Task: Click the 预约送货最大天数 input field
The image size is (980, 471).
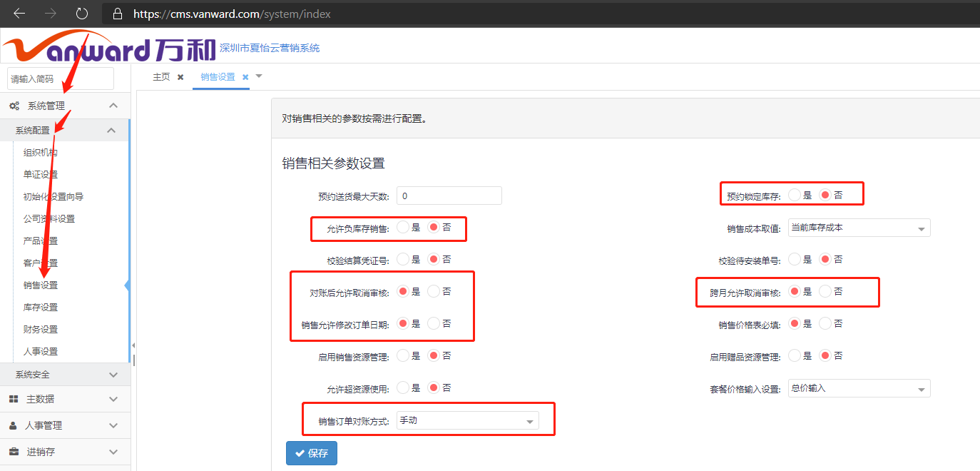Action: point(449,196)
